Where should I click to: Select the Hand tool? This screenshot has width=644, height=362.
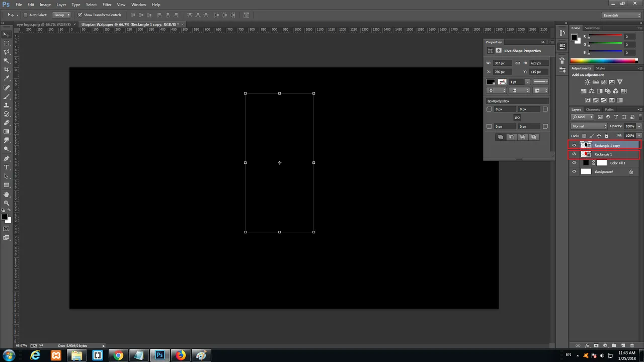pyautogui.click(x=7, y=195)
